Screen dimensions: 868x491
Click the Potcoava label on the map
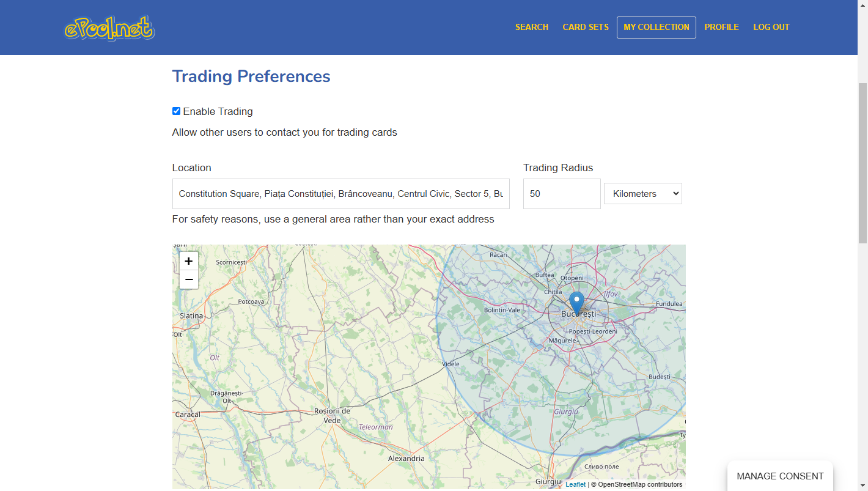pyautogui.click(x=251, y=301)
